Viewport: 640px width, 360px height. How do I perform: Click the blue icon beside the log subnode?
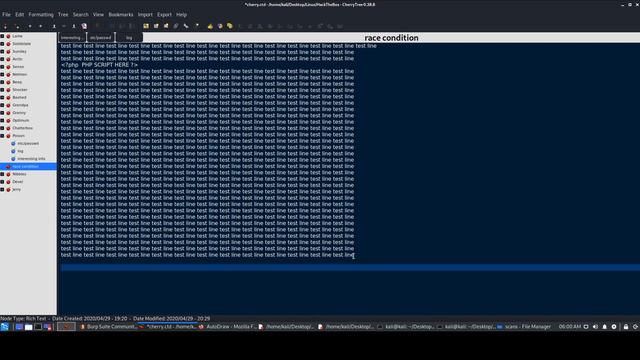13,151
